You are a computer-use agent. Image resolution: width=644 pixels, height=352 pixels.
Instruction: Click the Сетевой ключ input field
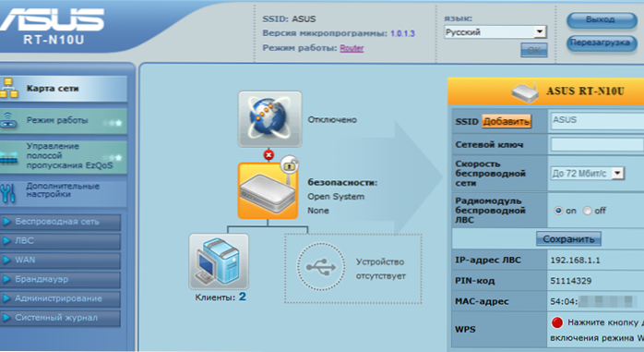coord(597,144)
